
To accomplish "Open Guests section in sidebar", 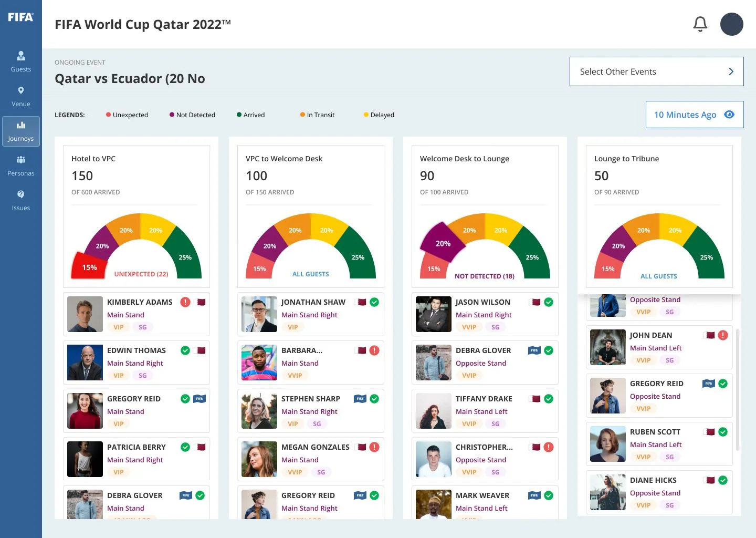I will [21, 61].
